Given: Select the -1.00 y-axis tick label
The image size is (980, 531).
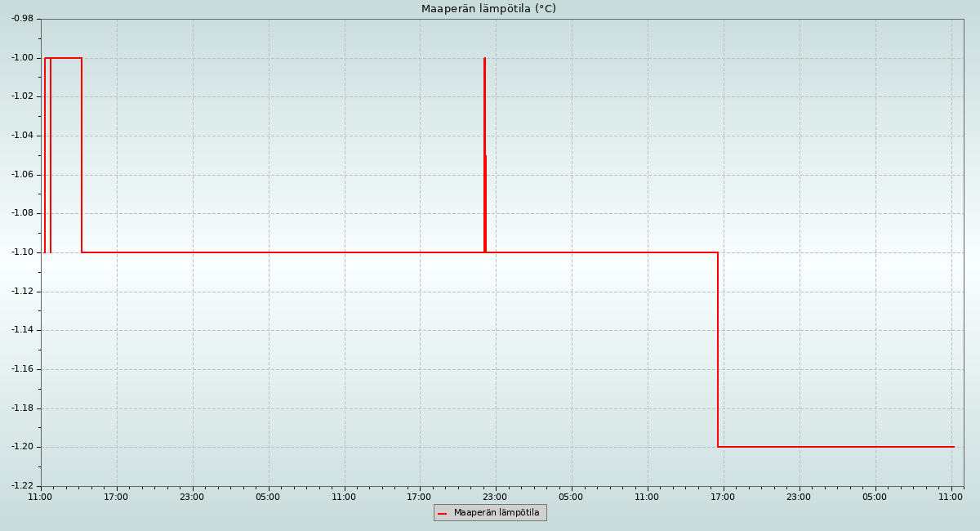Looking at the screenshot, I should point(22,58).
